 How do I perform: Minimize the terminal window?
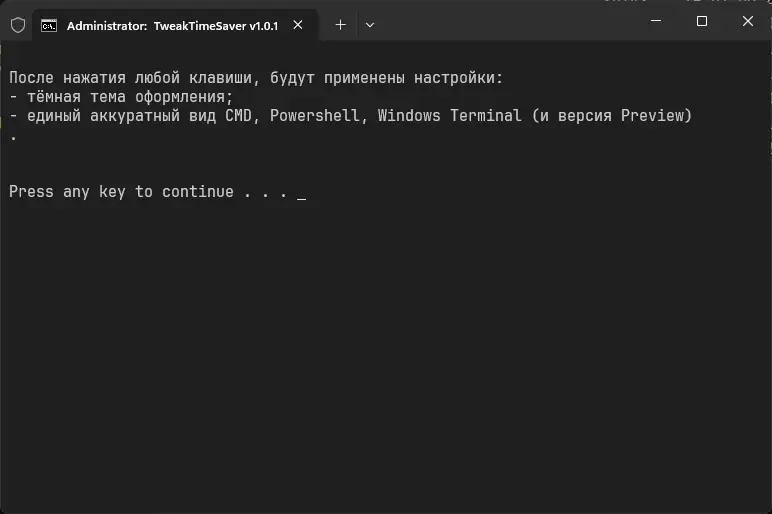tap(656, 21)
